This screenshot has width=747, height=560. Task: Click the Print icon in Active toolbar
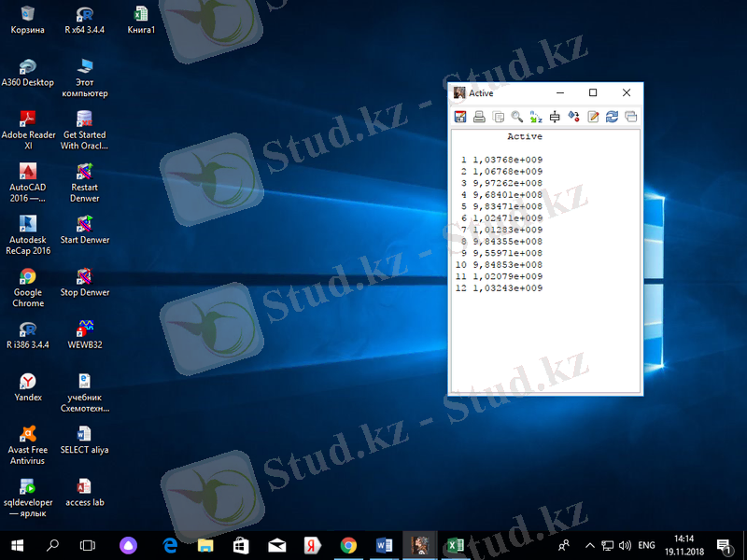tap(479, 117)
